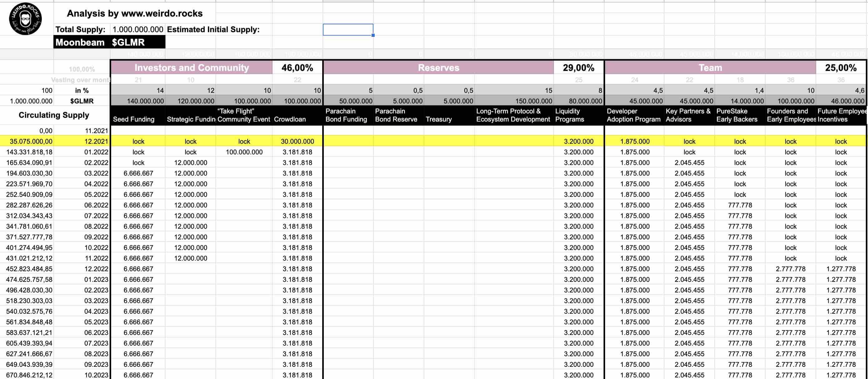This screenshot has height=379, width=868.
Task: Select the 'Strategic Funding' column header
Action: pos(190,115)
